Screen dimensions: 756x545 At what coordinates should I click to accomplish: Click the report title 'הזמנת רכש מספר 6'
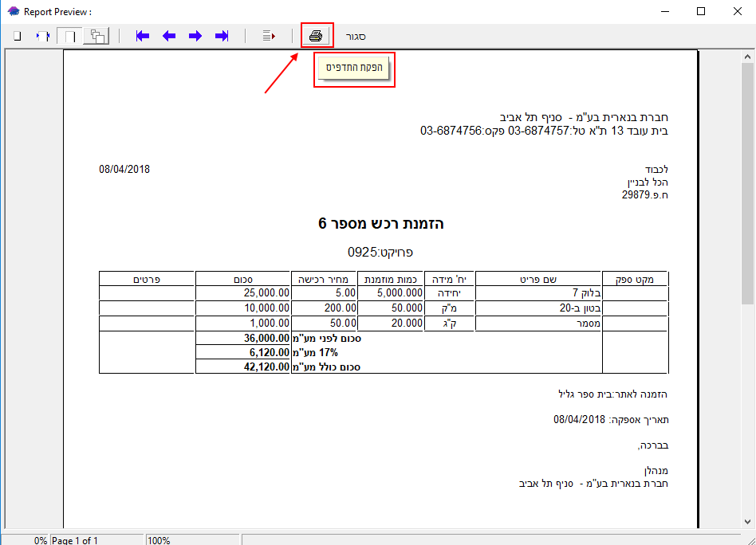coord(380,224)
